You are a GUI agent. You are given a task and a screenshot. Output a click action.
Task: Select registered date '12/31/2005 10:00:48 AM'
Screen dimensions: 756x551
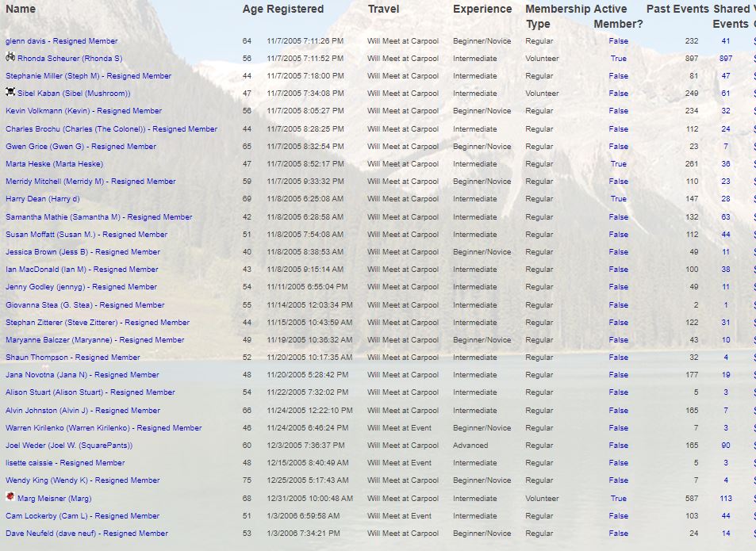(310, 499)
